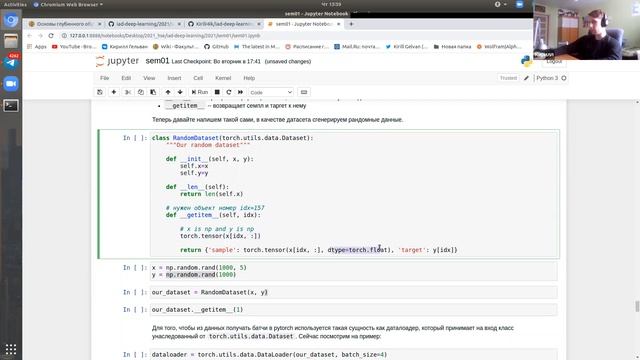Screen dimensions: 640x360
Task: Open the YouTube bookmark
Action: coord(74,47)
